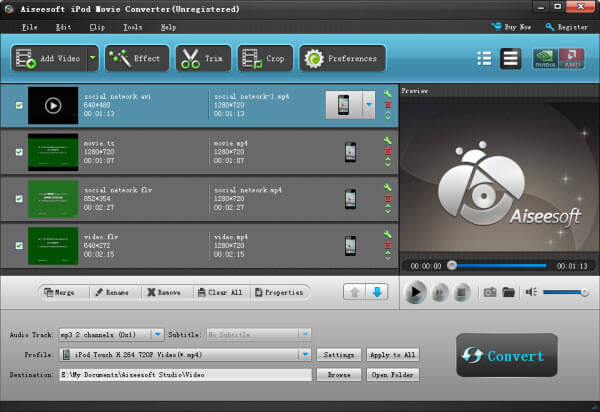Take a snapshot with camera icon
The height and width of the screenshot is (412, 600).
(x=490, y=293)
